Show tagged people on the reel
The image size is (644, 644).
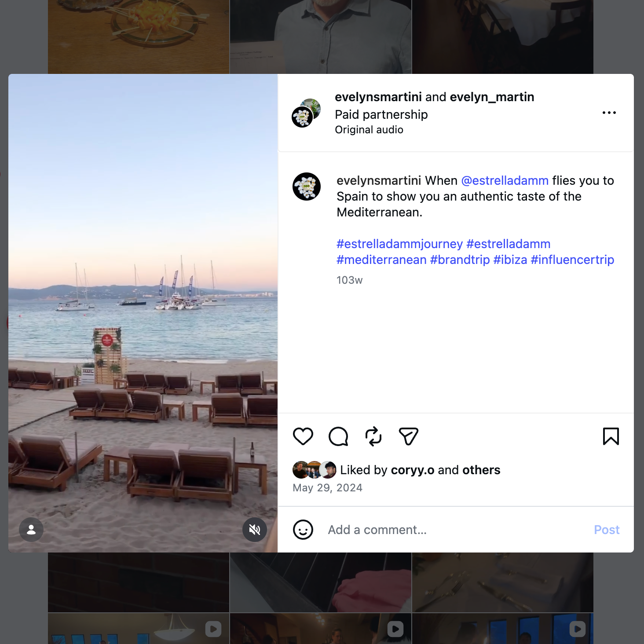point(31,530)
